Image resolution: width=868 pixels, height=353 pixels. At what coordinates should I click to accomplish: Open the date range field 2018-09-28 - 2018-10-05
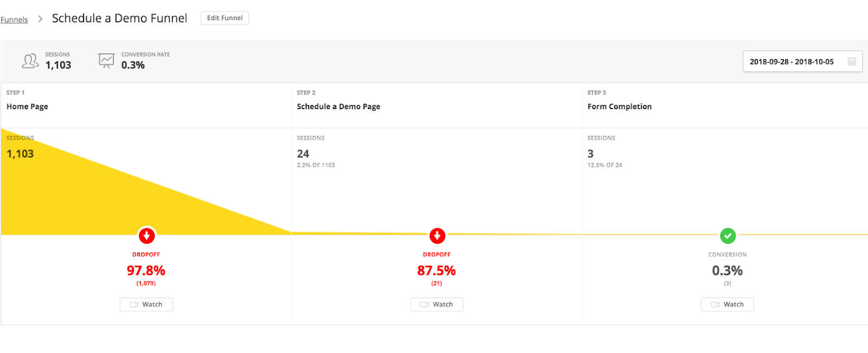[792, 62]
